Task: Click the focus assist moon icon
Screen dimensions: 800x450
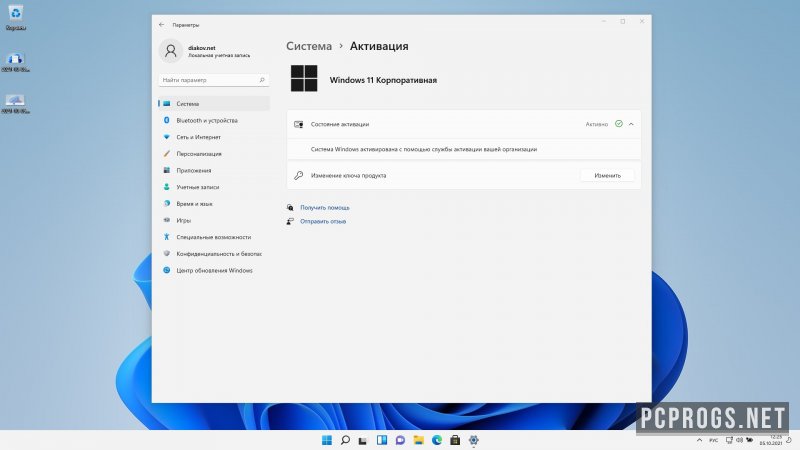Action: click(789, 440)
